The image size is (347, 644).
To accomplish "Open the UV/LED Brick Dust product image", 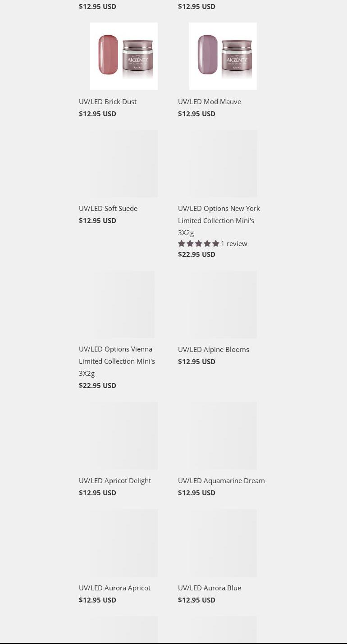I will click(124, 56).
